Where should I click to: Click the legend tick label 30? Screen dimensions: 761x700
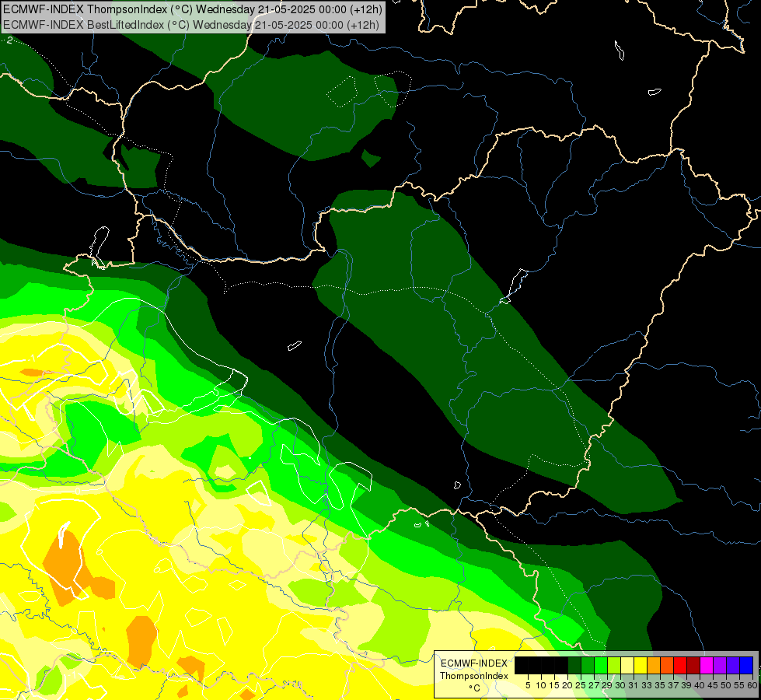620,685
